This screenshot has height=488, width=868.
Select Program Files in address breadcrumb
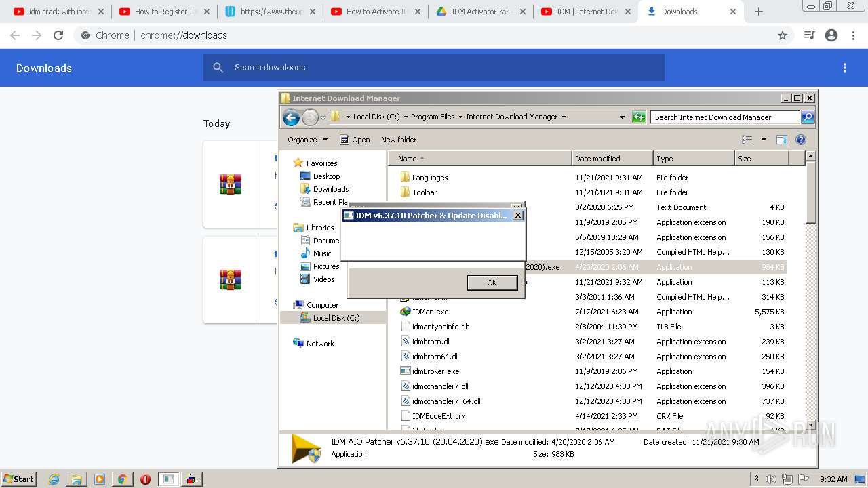433,117
